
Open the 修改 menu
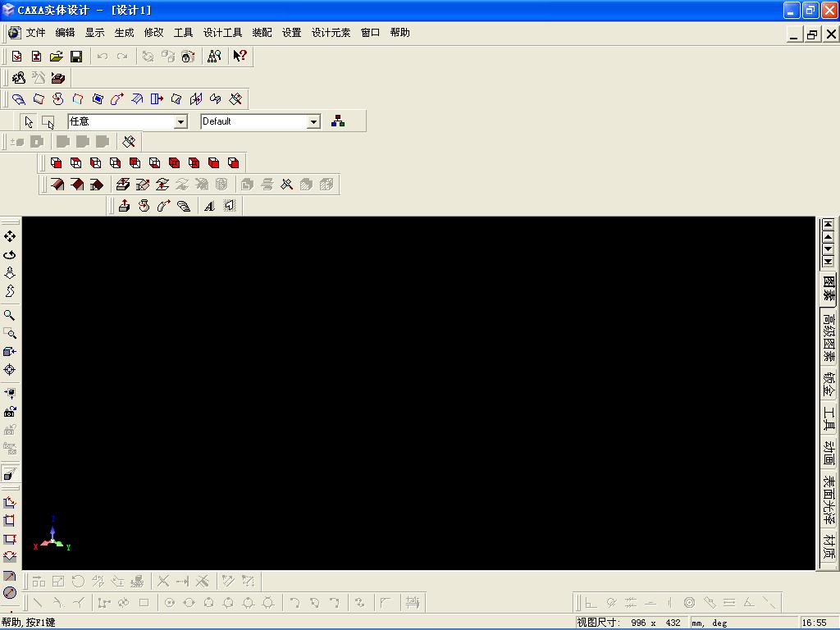point(153,33)
